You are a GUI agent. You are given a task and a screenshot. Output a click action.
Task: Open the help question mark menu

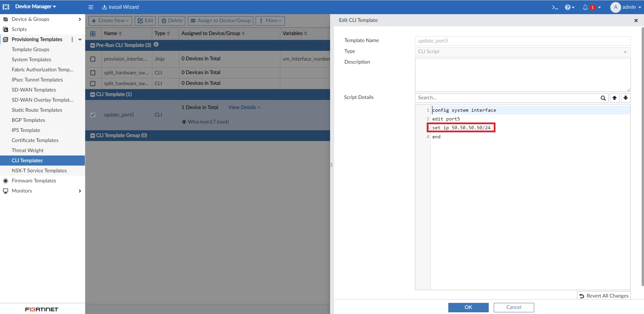[x=570, y=7]
